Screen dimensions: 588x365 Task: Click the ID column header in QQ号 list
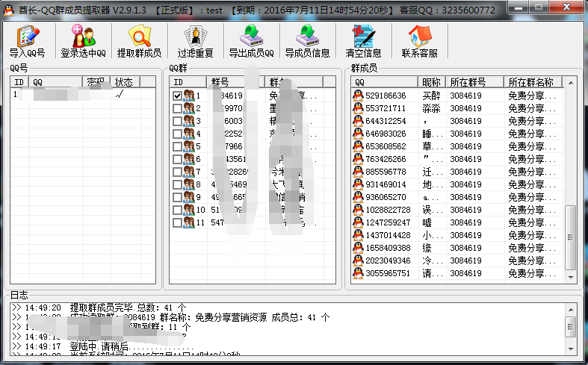(19, 81)
